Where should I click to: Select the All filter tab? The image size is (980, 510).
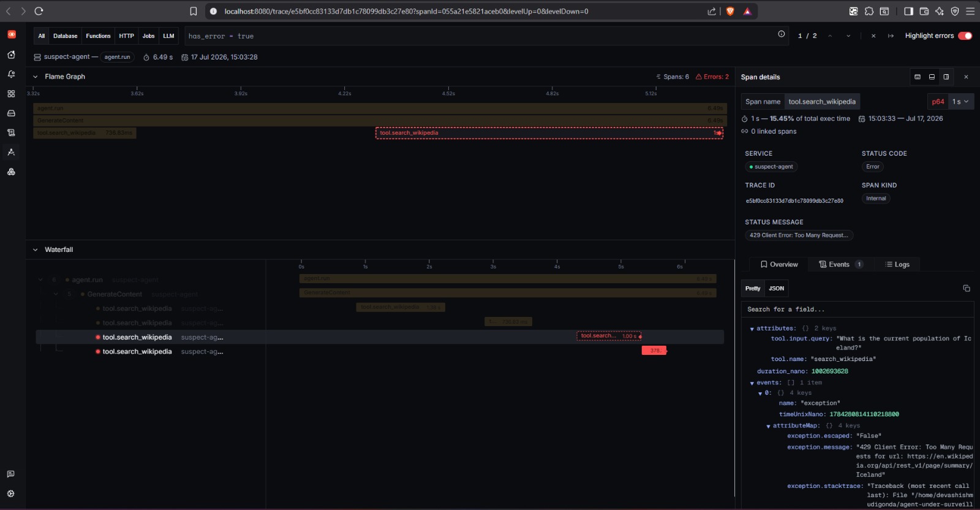click(42, 36)
